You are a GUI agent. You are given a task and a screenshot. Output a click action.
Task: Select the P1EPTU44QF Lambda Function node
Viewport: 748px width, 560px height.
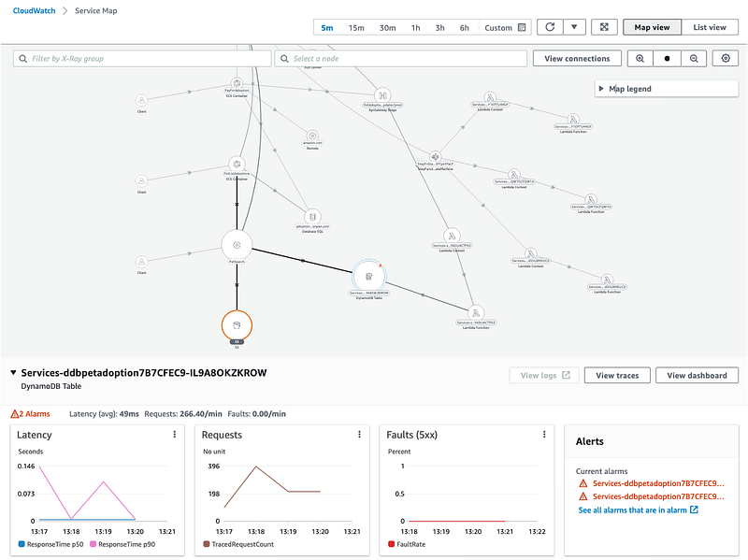pos(573,120)
